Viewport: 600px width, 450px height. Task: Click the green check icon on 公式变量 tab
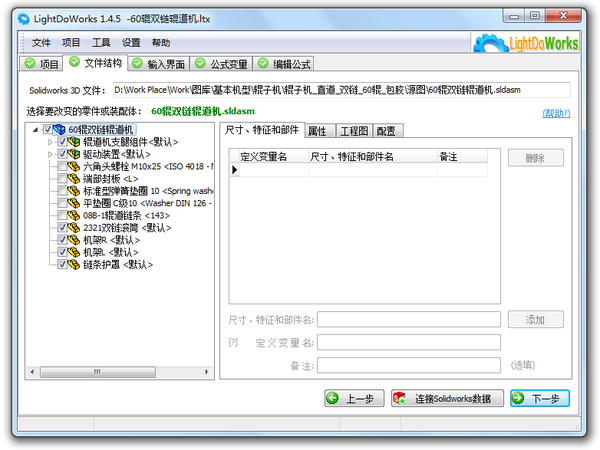200,63
